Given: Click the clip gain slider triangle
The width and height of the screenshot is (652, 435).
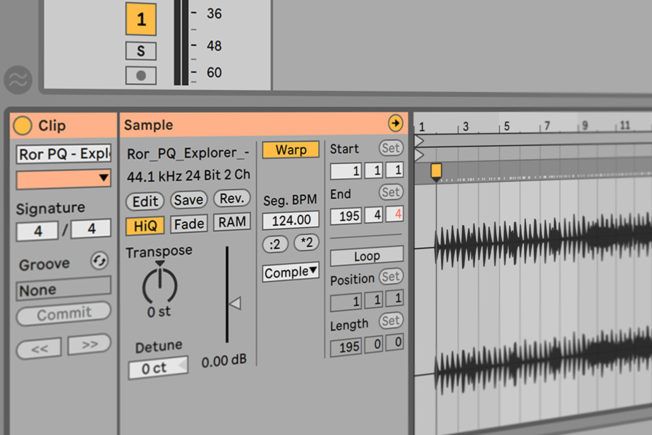Looking at the screenshot, I should tap(235, 303).
